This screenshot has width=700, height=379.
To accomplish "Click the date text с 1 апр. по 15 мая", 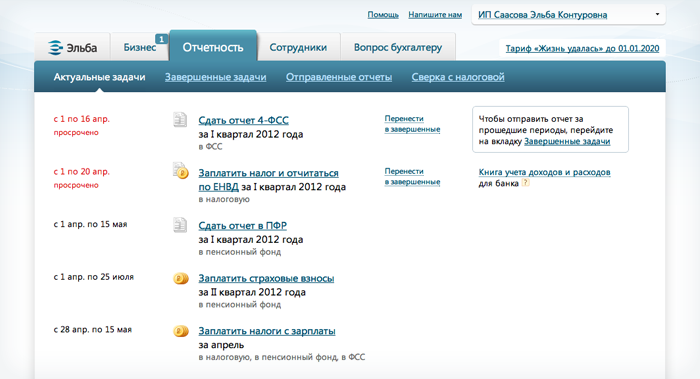I will 91,224.
